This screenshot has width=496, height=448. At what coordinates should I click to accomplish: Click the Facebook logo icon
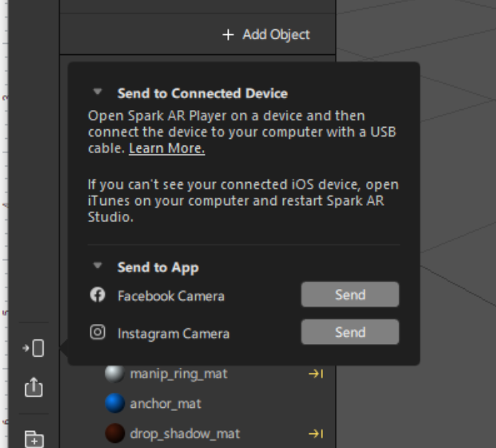97,295
